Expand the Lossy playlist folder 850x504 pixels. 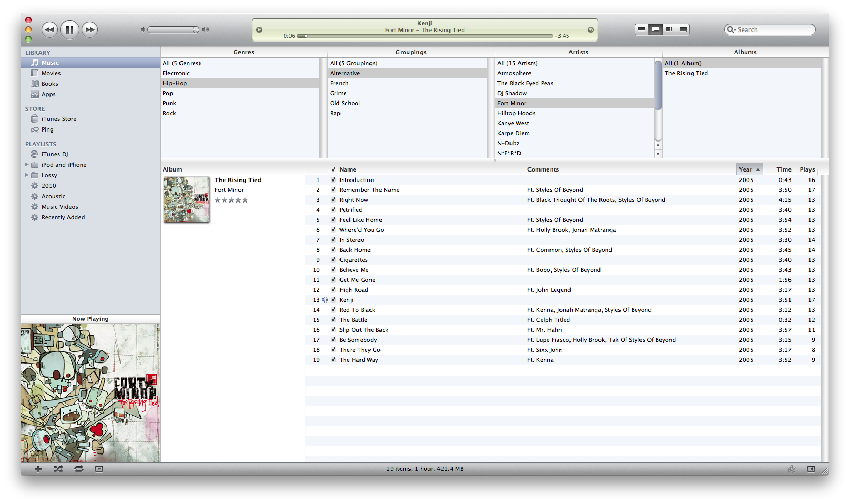[x=27, y=175]
